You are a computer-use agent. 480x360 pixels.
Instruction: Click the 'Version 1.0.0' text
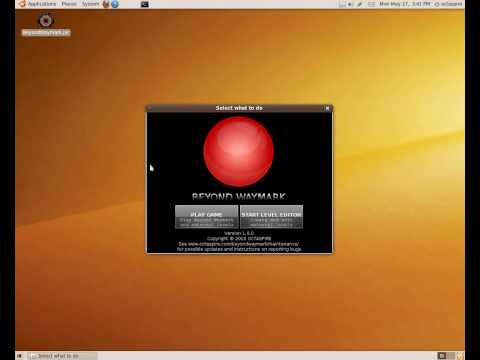[x=239, y=233]
